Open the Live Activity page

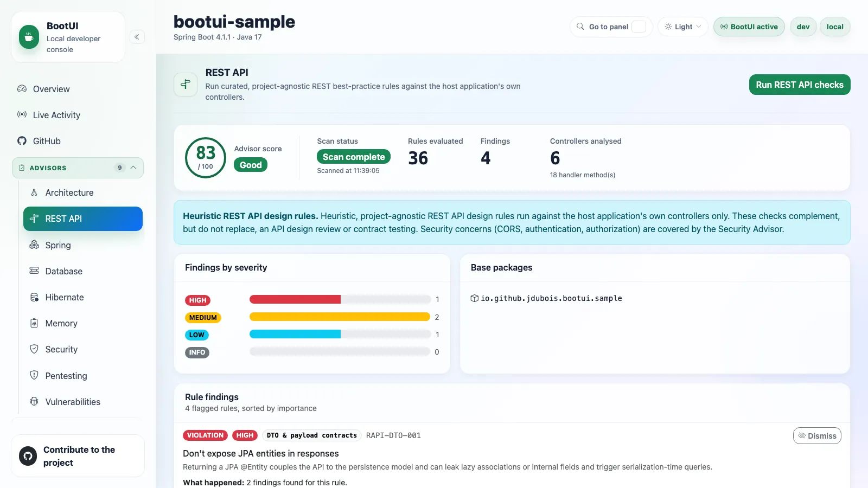[x=79, y=115]
